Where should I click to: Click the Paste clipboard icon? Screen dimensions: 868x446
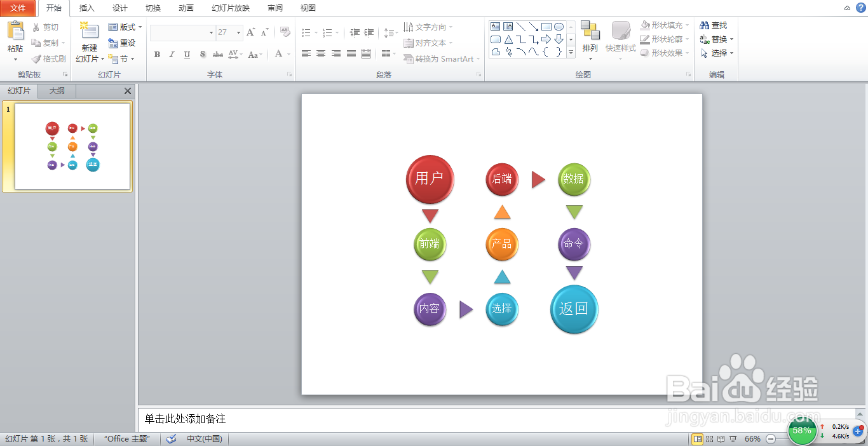pyautogui.click(x=15, y=31)
